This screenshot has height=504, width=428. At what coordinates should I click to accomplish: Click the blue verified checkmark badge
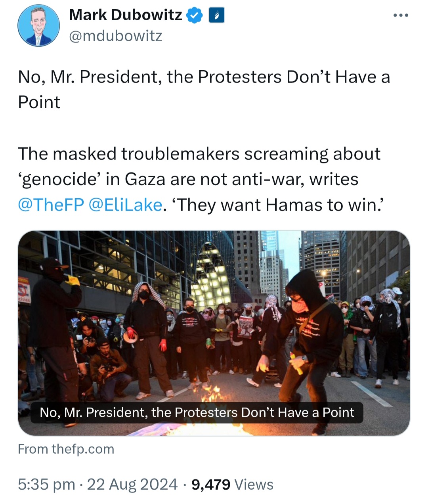(x=195, y=15)
